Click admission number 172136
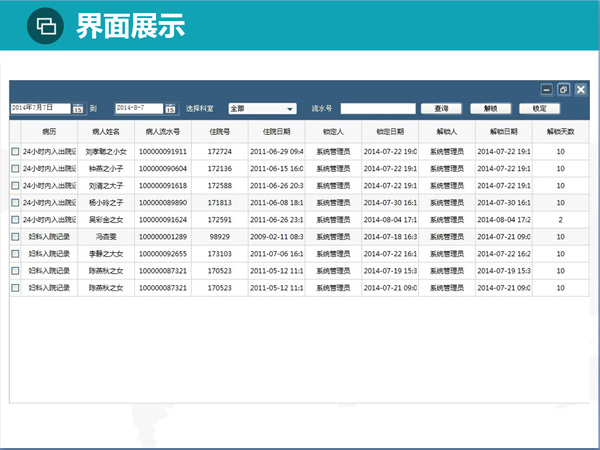The height and width of the screenshot is (450, 600). pos(220,168)
